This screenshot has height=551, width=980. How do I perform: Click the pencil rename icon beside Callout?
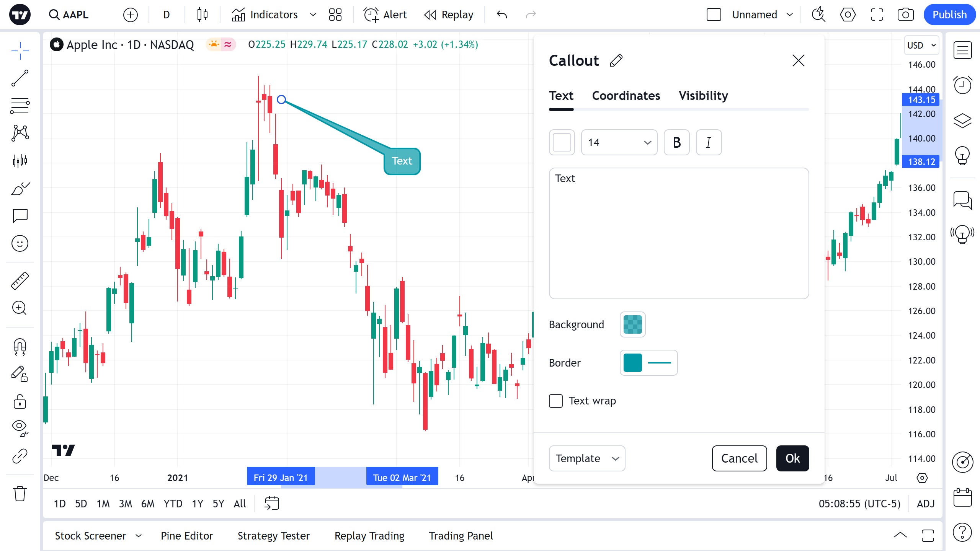pos(616,60)
